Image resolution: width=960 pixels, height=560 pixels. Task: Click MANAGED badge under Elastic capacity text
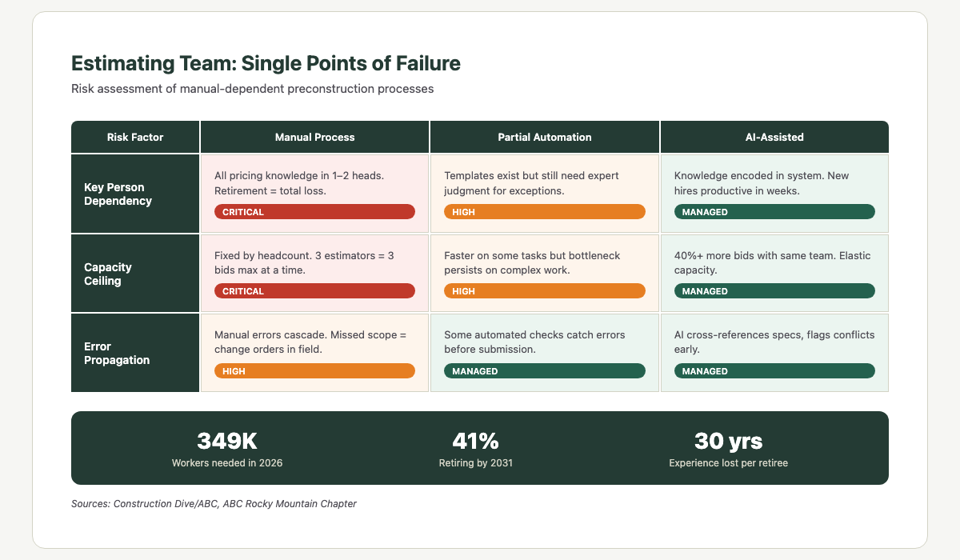[774, 291]
